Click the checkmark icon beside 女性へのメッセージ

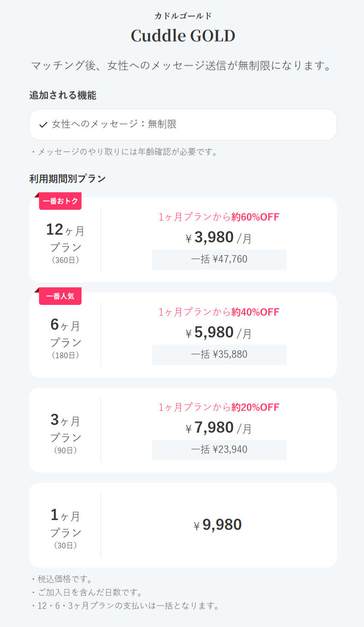pos(43,125)
